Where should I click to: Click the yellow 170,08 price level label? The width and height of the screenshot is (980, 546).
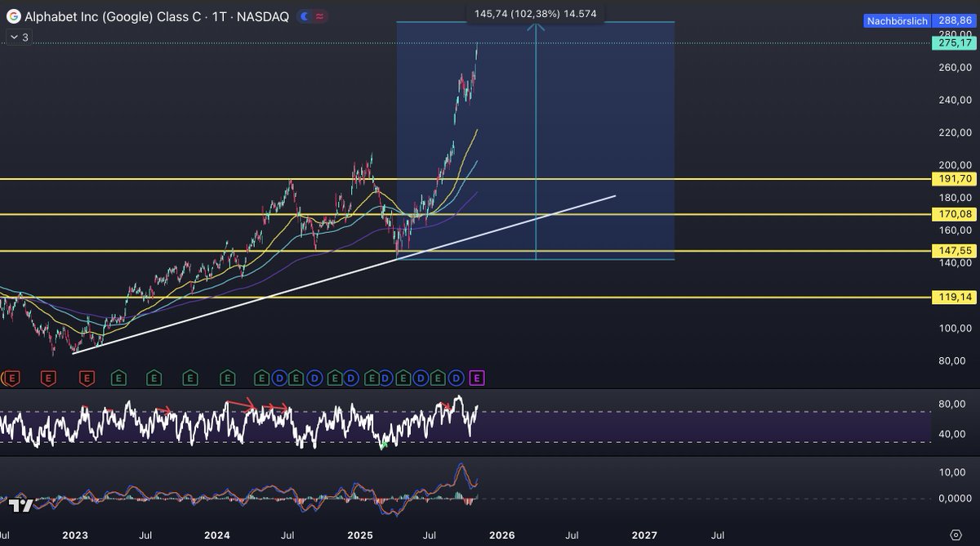(x=954, y=214)
